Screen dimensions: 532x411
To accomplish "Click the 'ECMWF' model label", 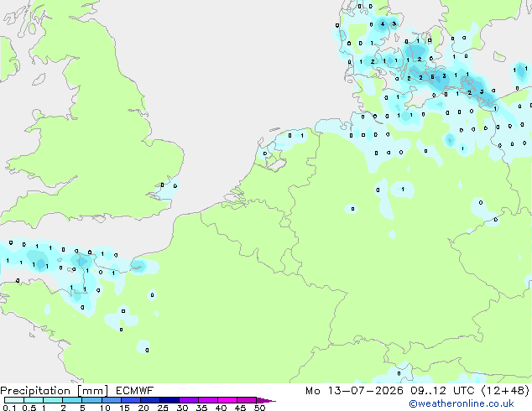I will click(x=135, y=391).
